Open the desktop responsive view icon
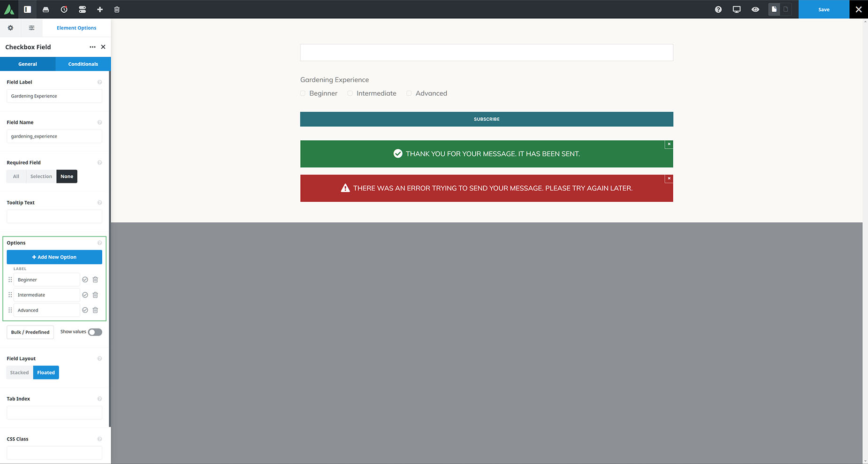 click(737, 9)
